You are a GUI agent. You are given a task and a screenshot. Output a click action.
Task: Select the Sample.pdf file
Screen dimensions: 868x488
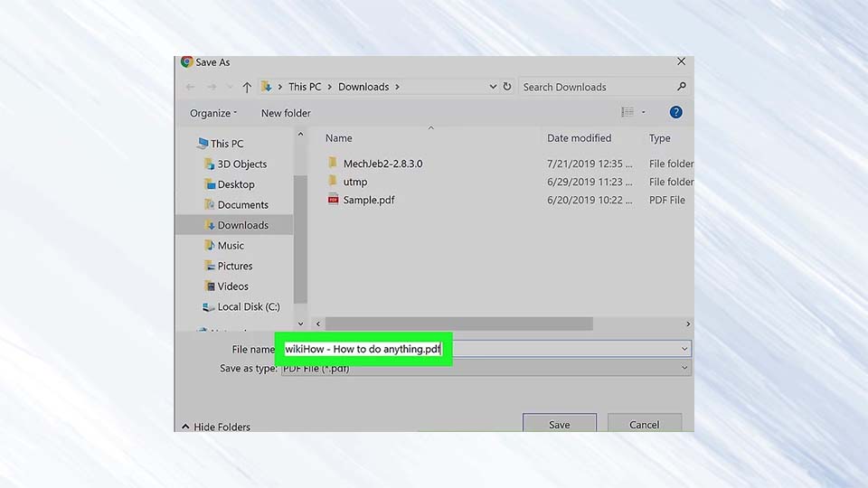369,201
